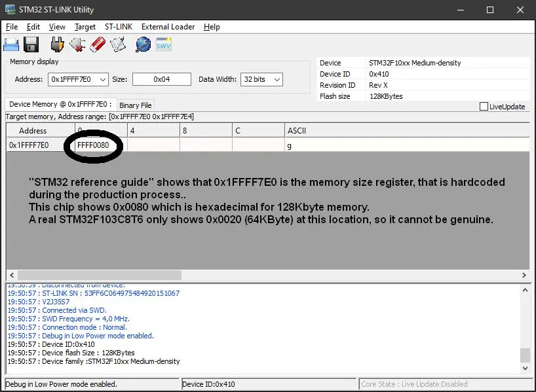Select Device flash Size : 128KBytes log line
536x392 pixels.
tap(71, 353)
